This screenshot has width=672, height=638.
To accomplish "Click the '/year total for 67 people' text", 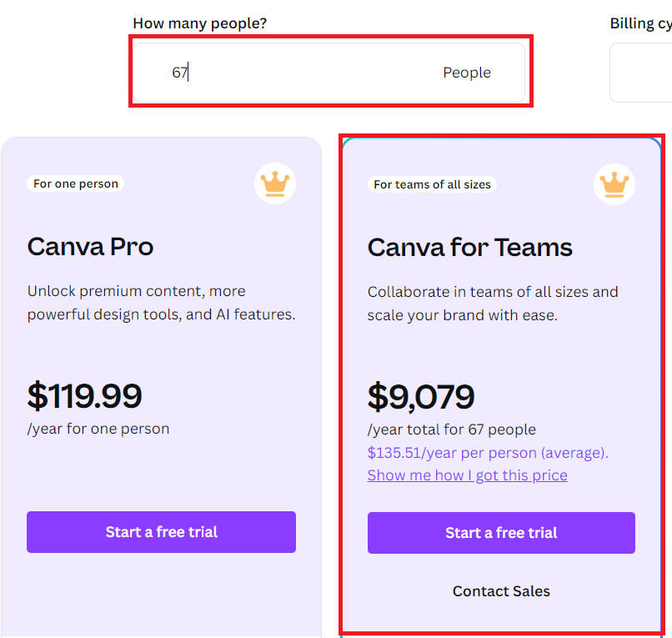I will pos(452,430).
